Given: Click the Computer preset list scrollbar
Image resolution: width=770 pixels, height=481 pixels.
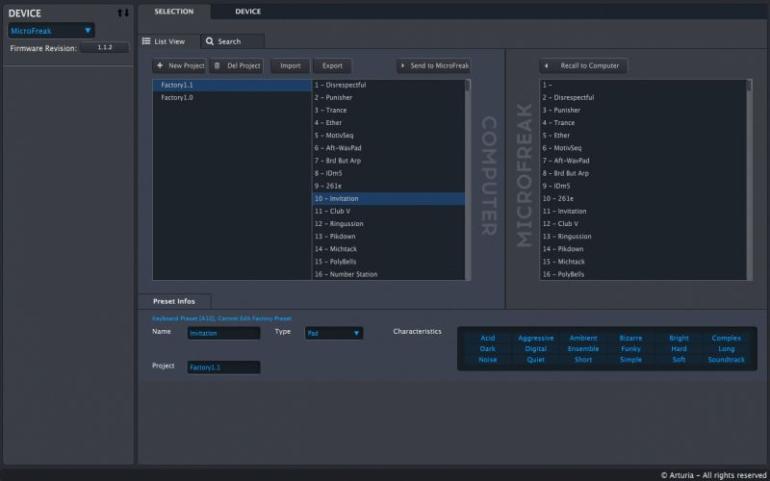Looking at the screenshot, I should pos(468,180).
